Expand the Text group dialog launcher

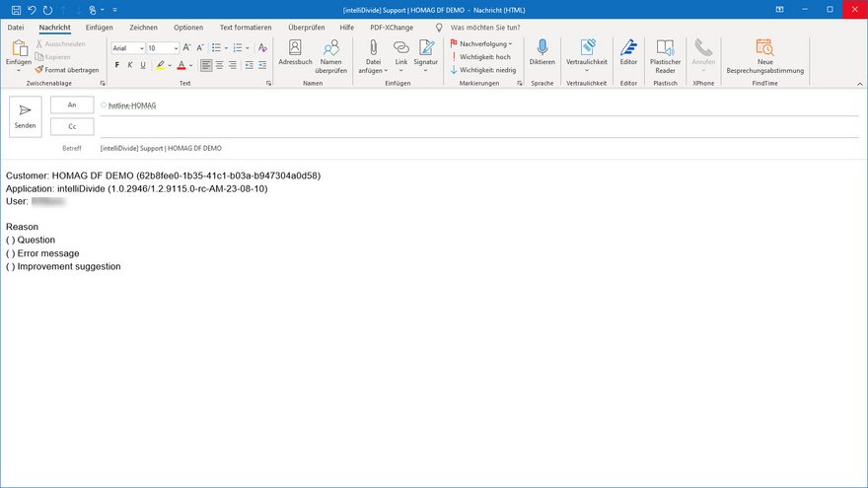[268, 83]
